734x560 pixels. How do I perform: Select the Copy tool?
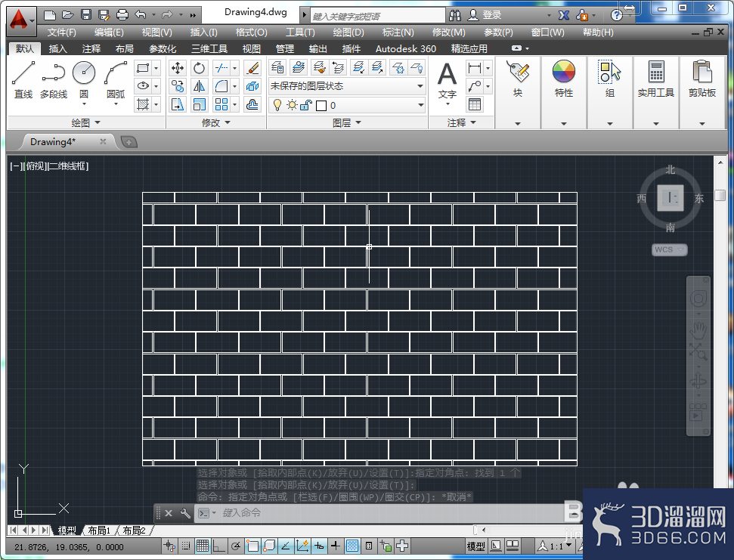click(x=178, y=86)
